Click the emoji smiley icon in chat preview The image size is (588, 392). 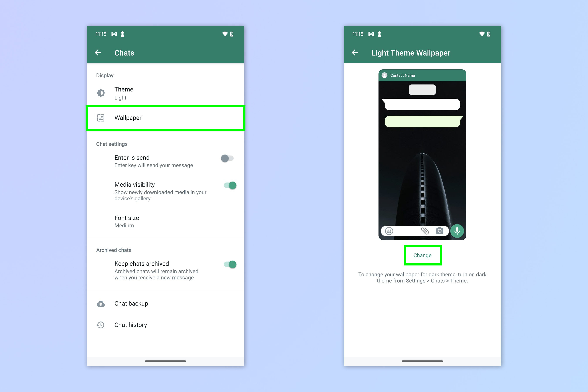click(389, 231)
